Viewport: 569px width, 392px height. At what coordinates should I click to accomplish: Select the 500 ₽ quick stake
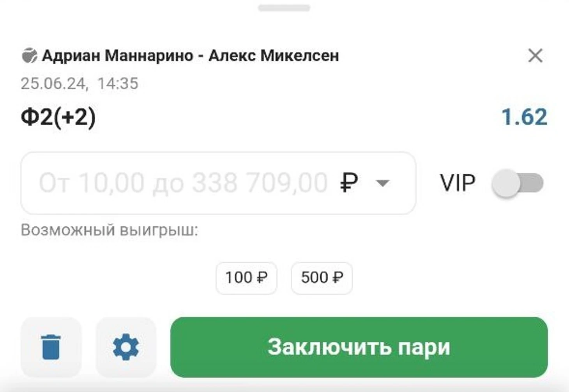(322, 278)
